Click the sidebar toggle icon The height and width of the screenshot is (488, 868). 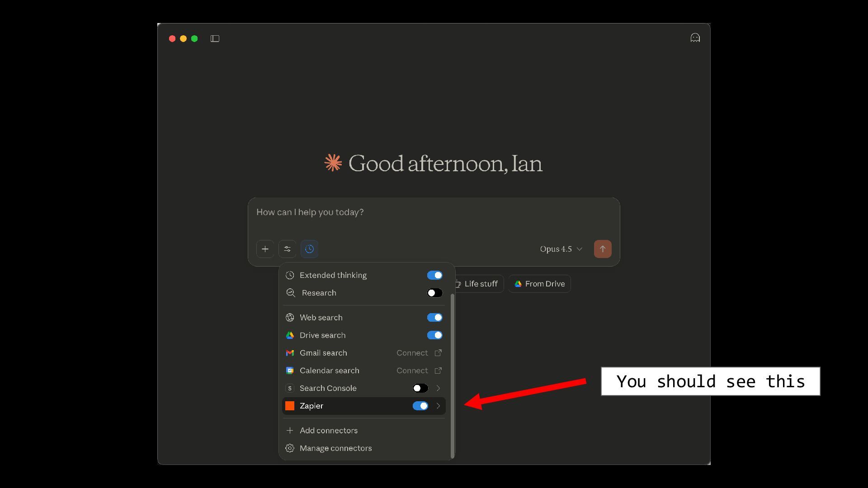click(x=215, y=39)
